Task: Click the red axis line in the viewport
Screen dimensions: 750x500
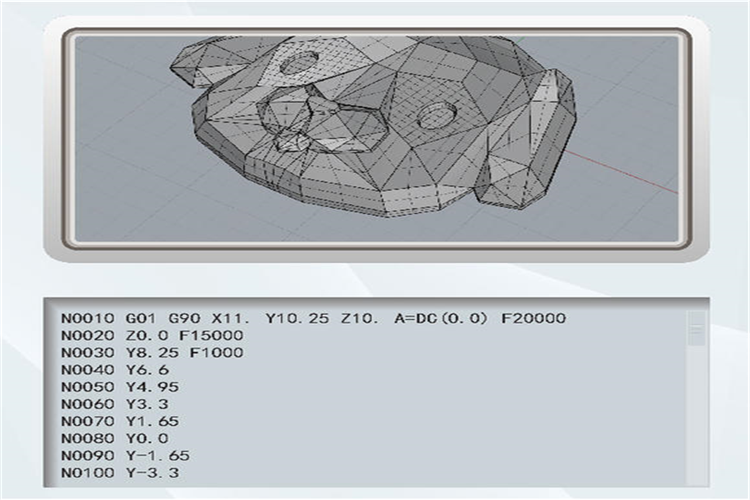Action: point(640,177)
